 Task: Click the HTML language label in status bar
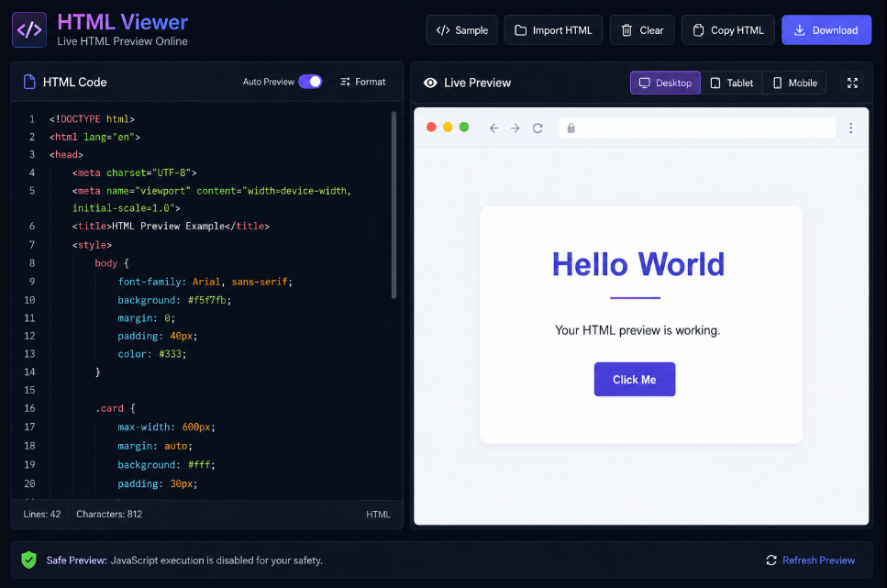click(378, 515)
